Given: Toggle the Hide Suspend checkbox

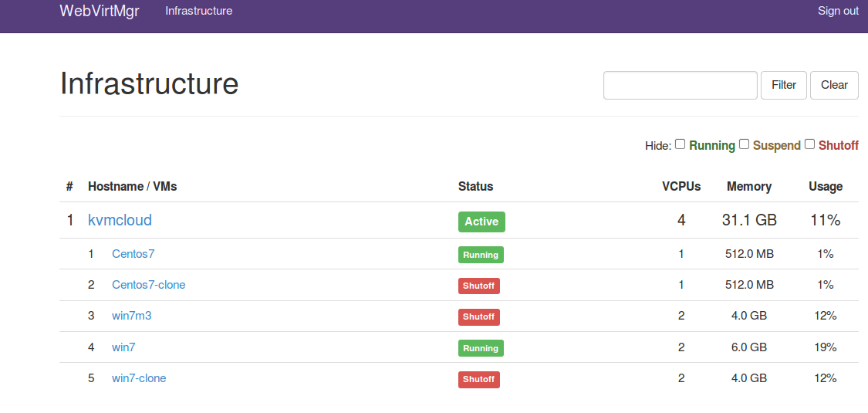Looking at the screenshot, I should tap(745, 144).
